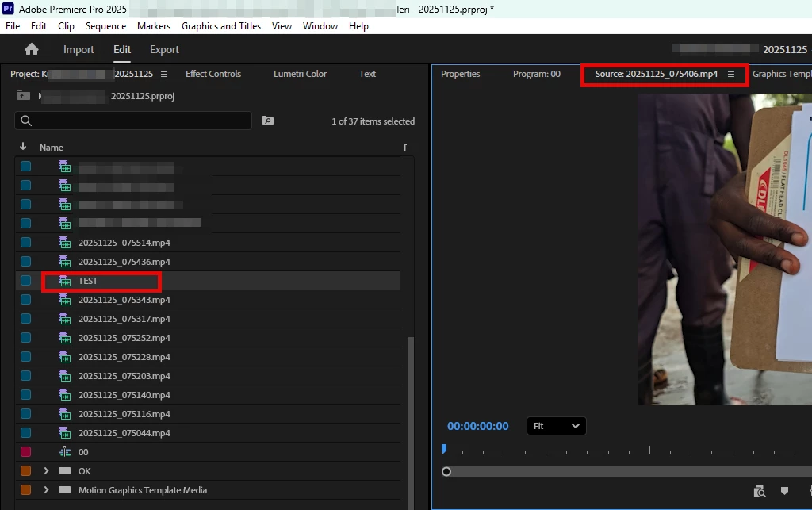Open the Source monitor panel menu icon

click(x=730, y=74)
